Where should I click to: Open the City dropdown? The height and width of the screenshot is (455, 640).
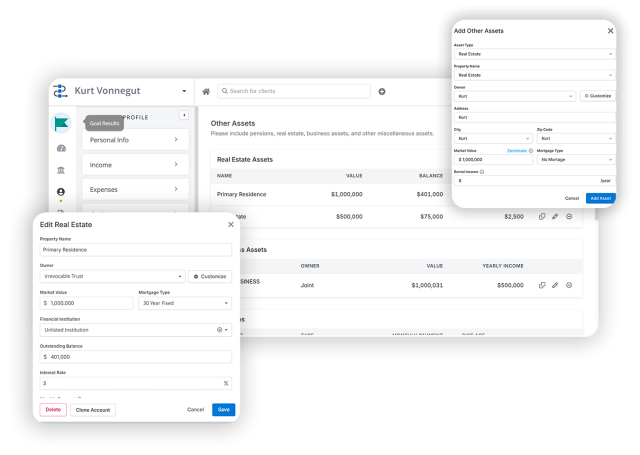tap(493, 138)
